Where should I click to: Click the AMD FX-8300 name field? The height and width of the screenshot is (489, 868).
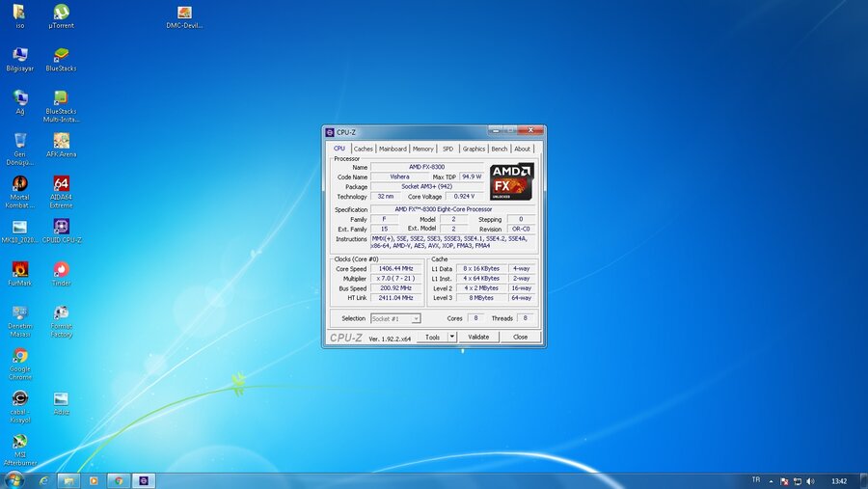click(x=427, y=167)
